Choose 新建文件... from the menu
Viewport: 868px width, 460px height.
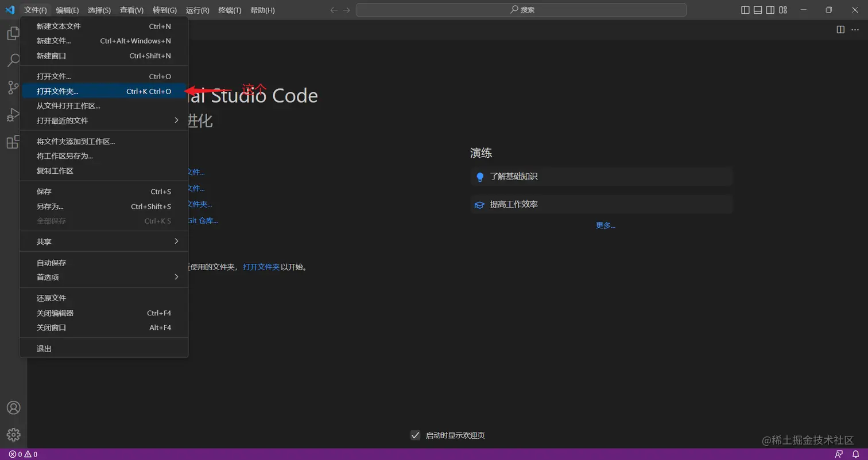point(104,41)
